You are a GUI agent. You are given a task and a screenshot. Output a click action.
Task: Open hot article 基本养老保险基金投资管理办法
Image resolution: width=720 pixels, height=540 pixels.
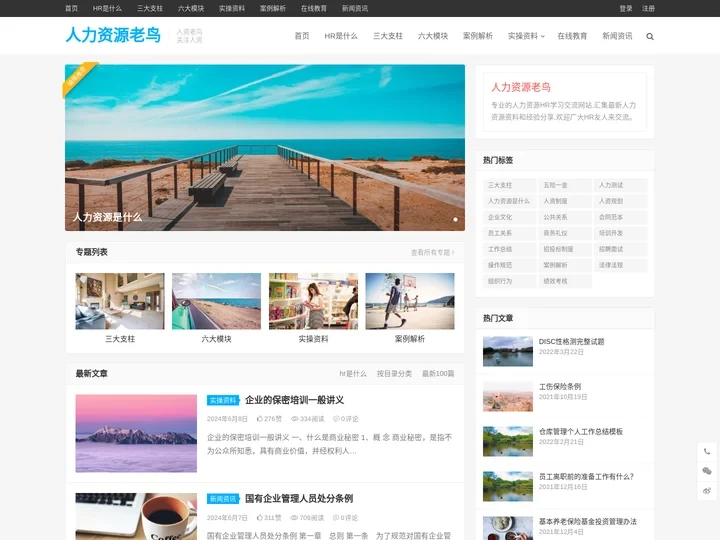point(588,522)
